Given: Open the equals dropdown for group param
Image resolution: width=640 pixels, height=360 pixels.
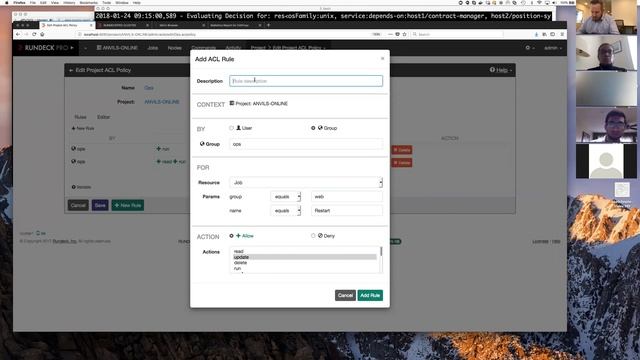Looking at the screenshot, I should tap(286, 197).
